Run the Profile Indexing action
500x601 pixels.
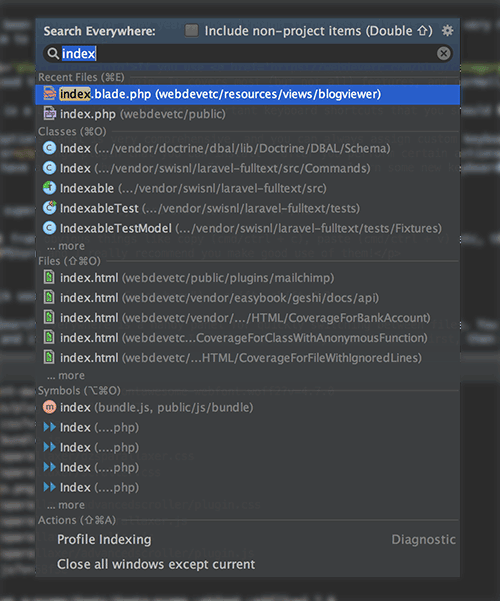(x=248, y=539)
